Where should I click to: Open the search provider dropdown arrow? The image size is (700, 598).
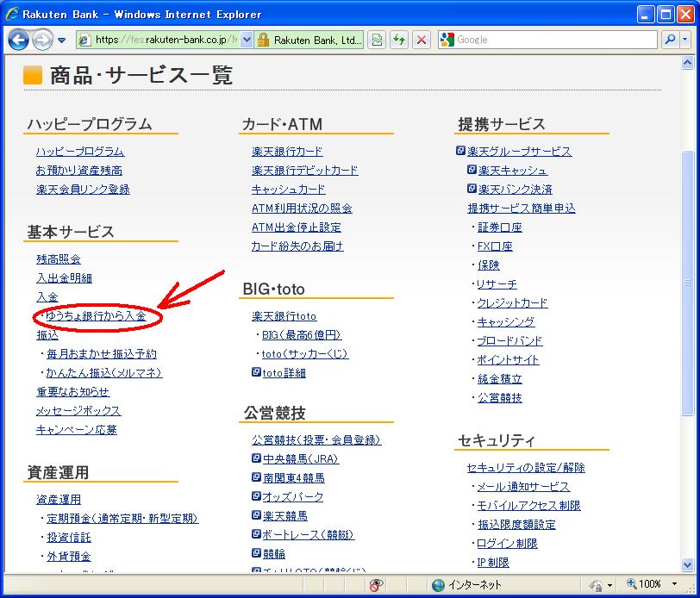685,40
